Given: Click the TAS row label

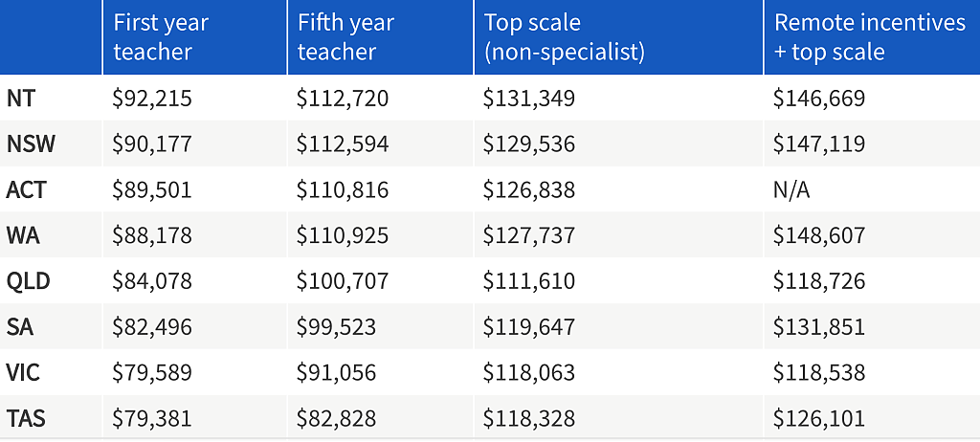Looking at the screenshot, I should pos(26,418).
